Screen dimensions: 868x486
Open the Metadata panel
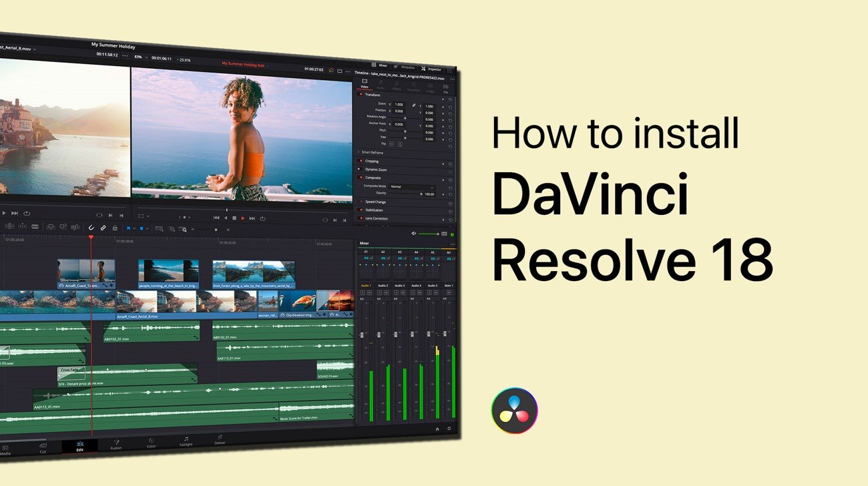coord(409,67)
